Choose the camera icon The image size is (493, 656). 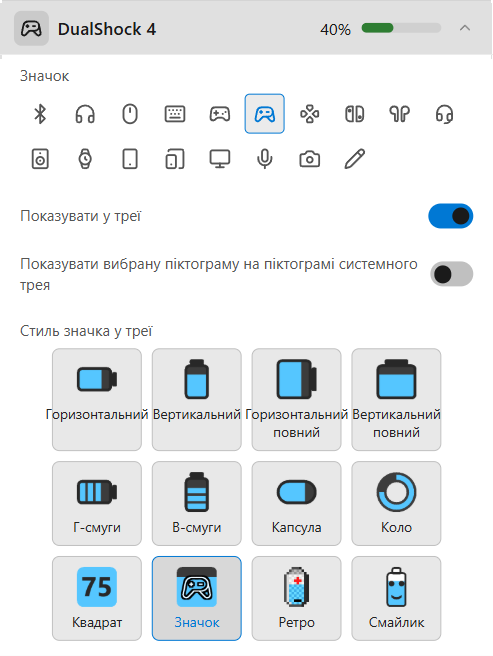310,159
